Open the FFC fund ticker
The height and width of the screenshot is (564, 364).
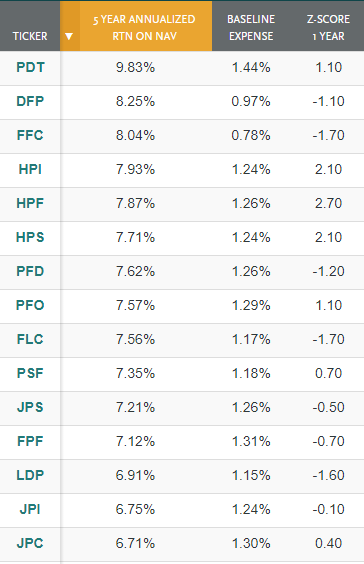[30, 135]
